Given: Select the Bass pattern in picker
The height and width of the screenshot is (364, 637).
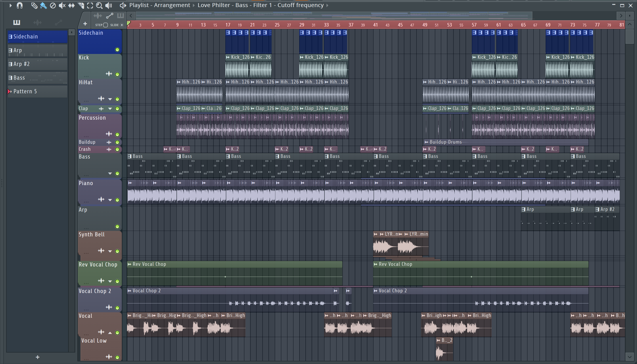Looking at the screenshot, I should tap(38, 78).
